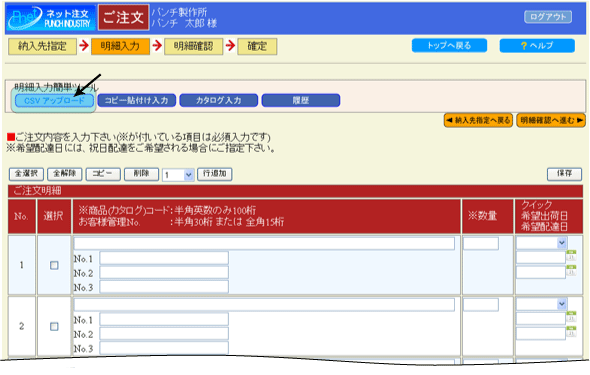
Task: Focus the No.3 customer field in row 1
Action: click(164, 287)
